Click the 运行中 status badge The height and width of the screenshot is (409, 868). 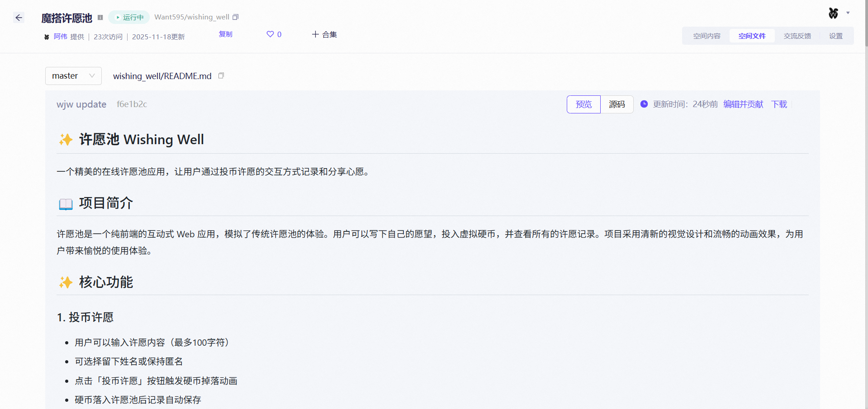click(x=129, y=17)
